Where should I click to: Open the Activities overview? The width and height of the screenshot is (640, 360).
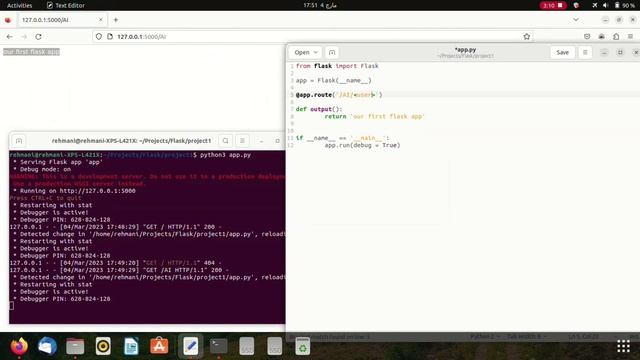tap(19, 5)
